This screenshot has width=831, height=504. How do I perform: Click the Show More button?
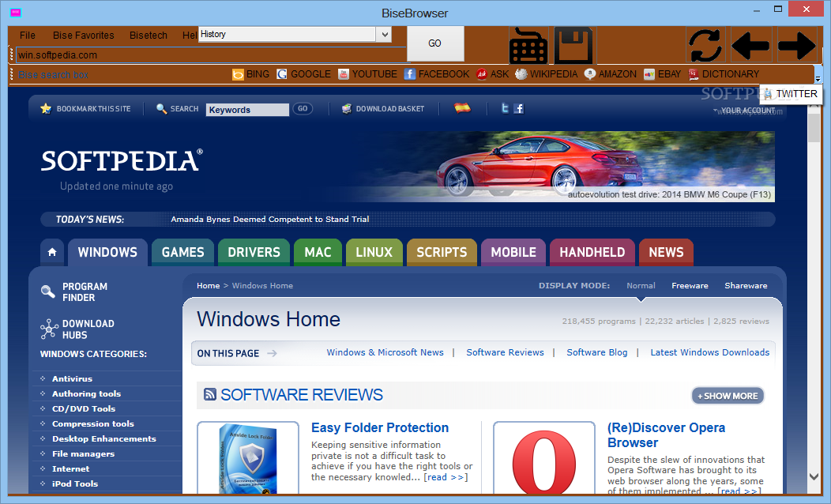coord(728,395)
